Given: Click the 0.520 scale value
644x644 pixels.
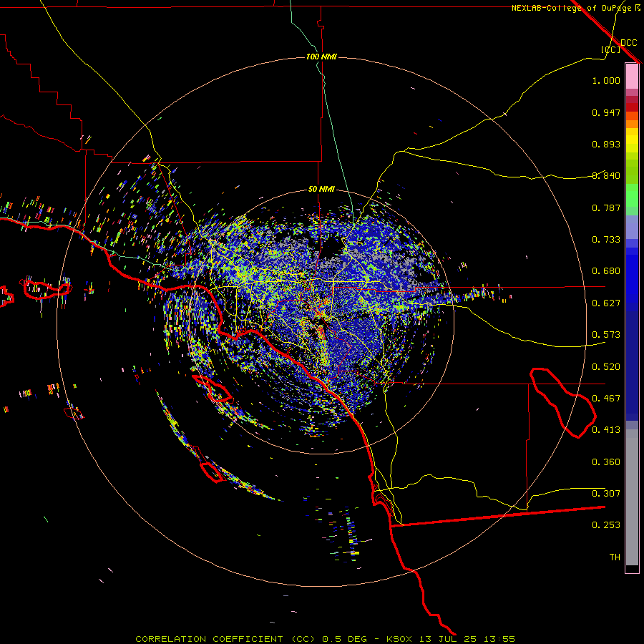Looking at the screenshot, I should click(x=606, y=367).
